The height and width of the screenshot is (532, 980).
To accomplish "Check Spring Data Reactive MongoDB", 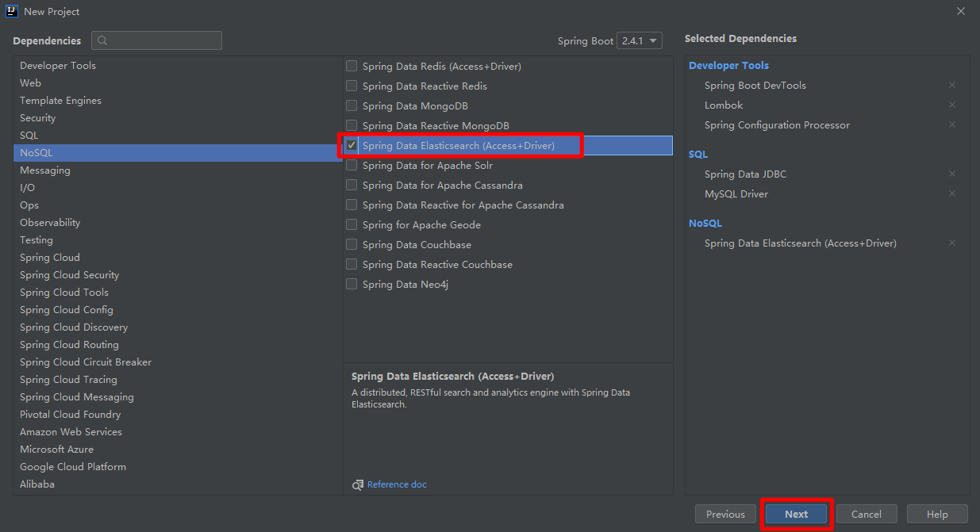I will click(x=352, y=125).
